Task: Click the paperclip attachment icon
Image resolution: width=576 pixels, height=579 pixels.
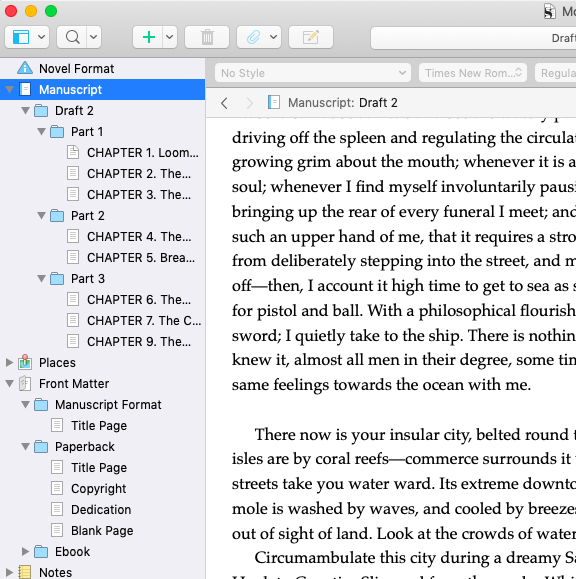Action: 253,37
